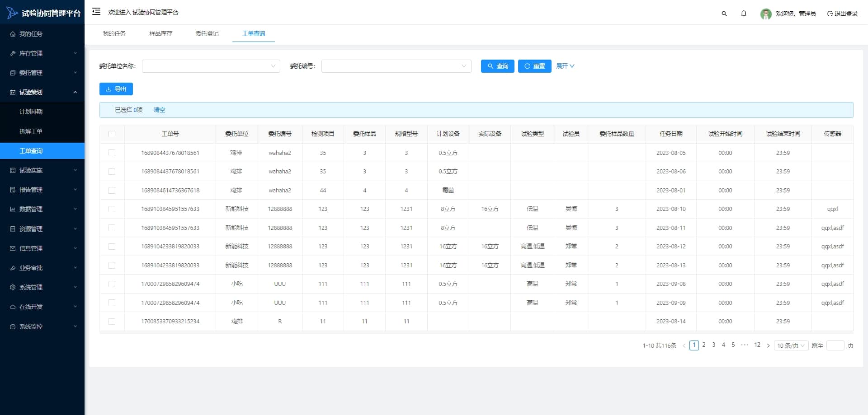The width and height of the screenshot is (868, 415).
Task: Click the 导出 export button
Action: [116, 89]
